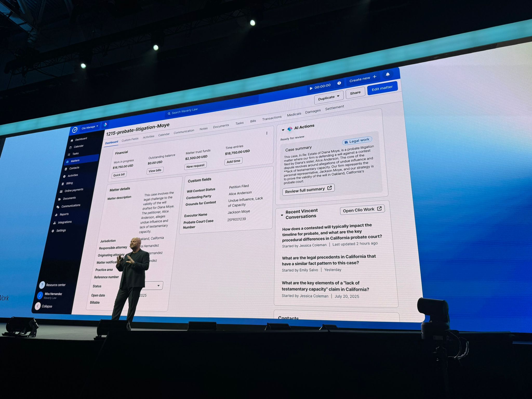Open the colorful AI diamond icon in top bar
The image size is (532, 399).
pos(105,125)
